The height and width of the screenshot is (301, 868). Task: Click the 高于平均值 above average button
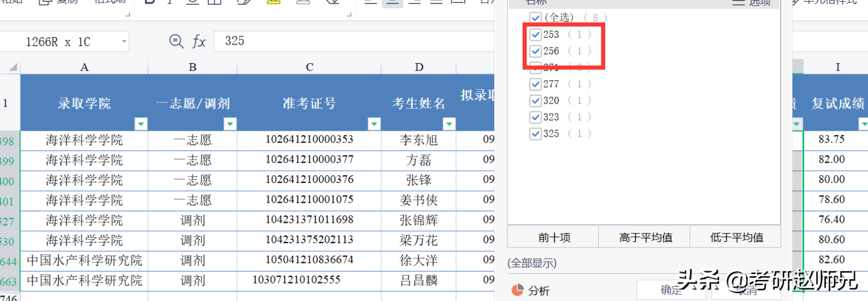645,237
